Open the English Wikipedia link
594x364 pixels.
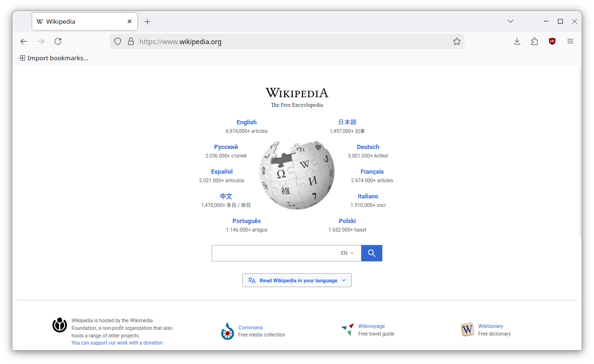tap(247, 122)
